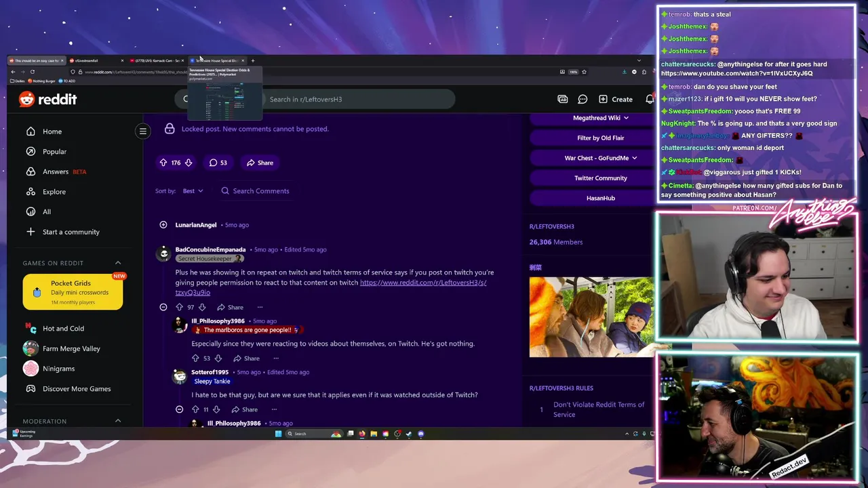Expand LunarlanAngel's collapsed comment
The height and width of the screenshot is (488, 868).
163,225
